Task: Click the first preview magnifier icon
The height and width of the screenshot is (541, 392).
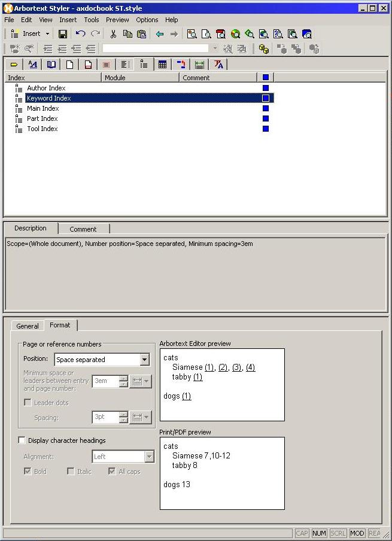Action: [192, 34]
